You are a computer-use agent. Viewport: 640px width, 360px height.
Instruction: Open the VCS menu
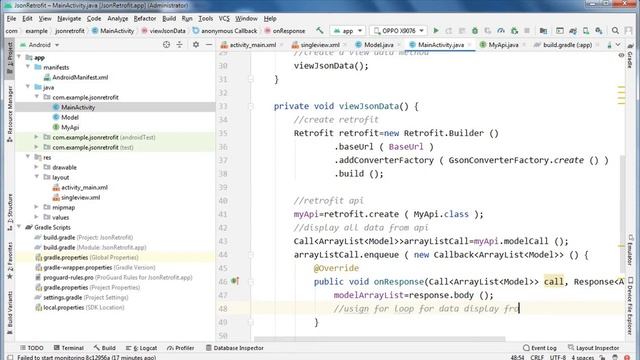[224, 18]
